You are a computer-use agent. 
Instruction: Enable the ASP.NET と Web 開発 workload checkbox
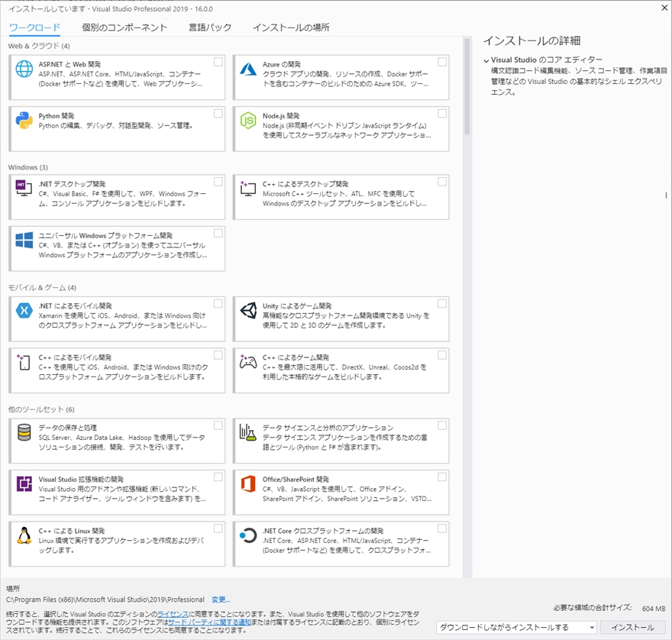218,62
